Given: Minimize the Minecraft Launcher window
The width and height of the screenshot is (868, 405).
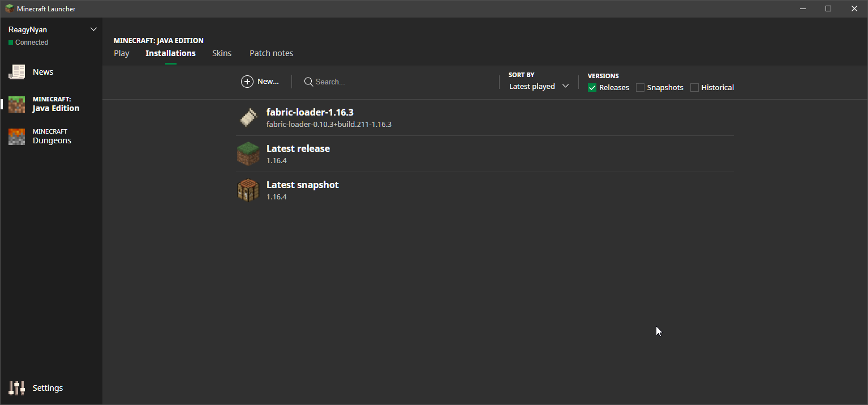Looking at the screenshot, I should tap(803, 8).
